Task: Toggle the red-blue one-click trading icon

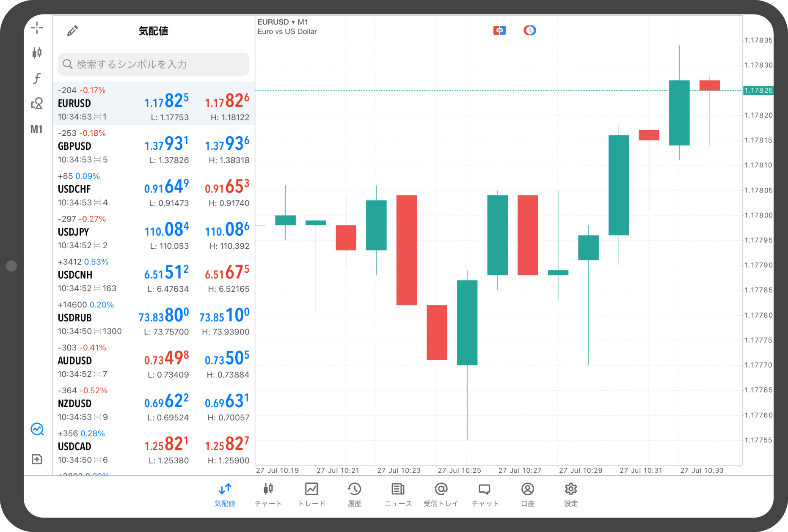Action: [499, 30]
